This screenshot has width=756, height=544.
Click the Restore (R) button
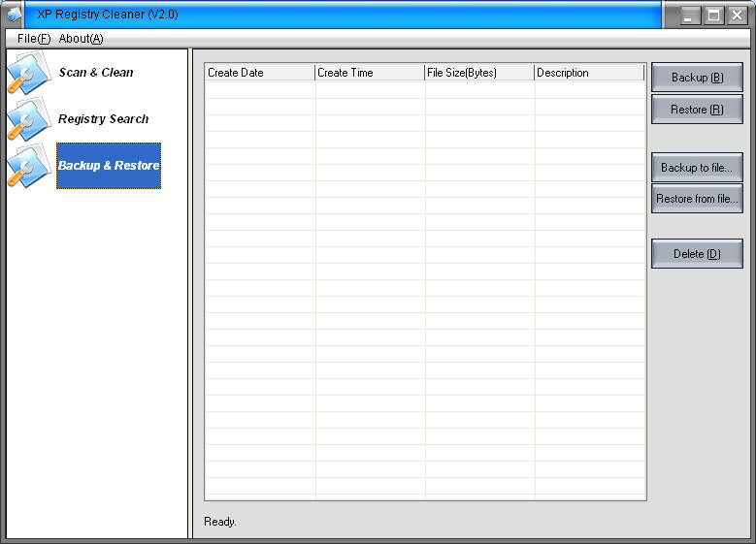tap(697, 110)
